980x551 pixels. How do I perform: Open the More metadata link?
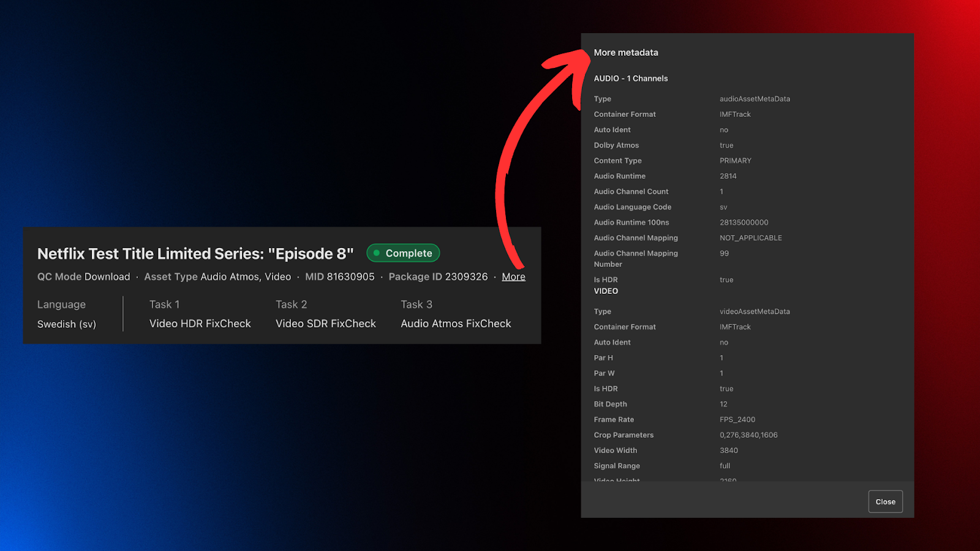point(513,277)
